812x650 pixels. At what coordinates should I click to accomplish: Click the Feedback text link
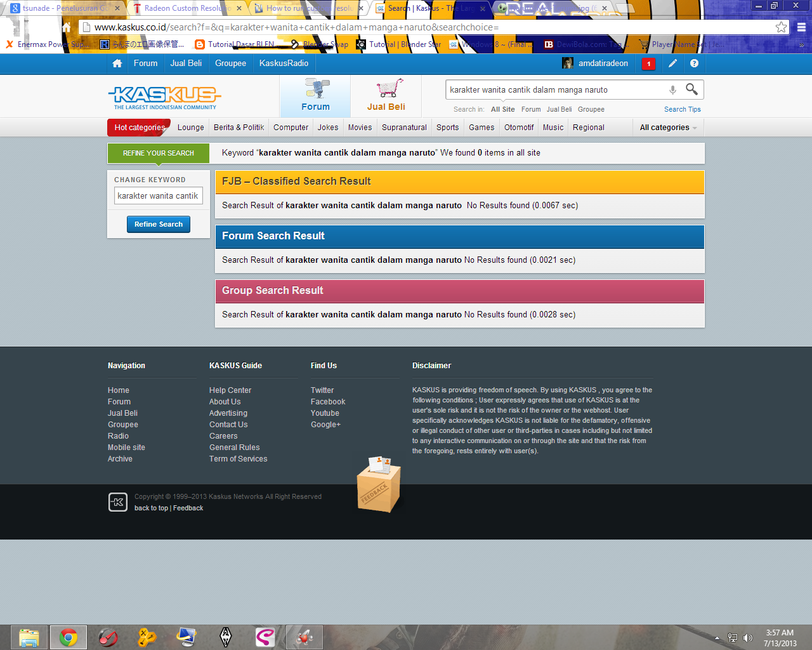pos(188,508)
